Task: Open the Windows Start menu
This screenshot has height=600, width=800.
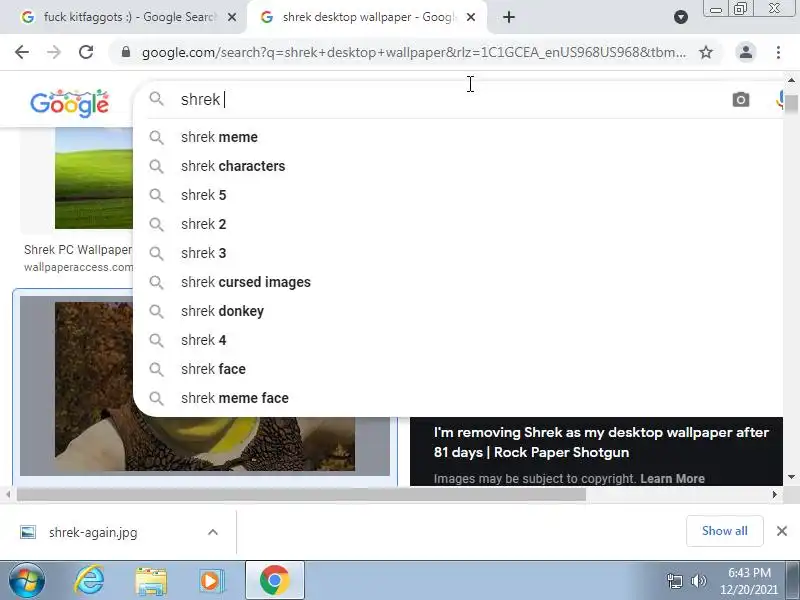Action: [x=26, y=581]
